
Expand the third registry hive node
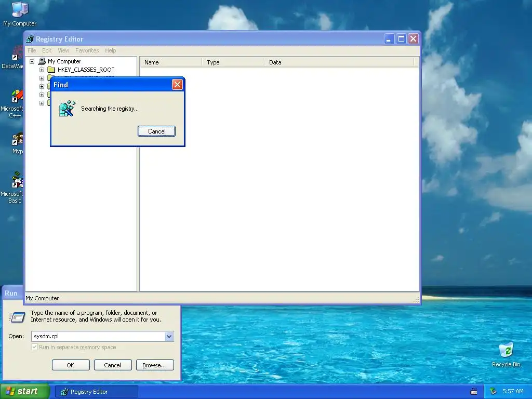pos(42,87)
